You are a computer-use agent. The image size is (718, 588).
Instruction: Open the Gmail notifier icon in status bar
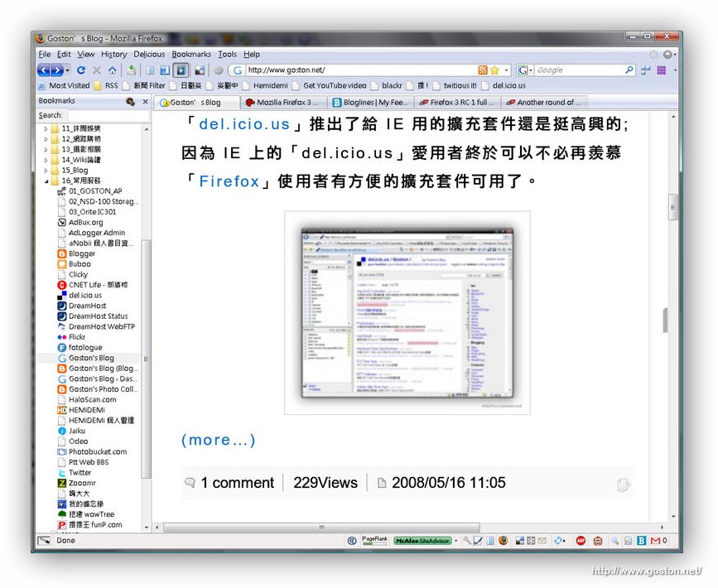point(656,541)
